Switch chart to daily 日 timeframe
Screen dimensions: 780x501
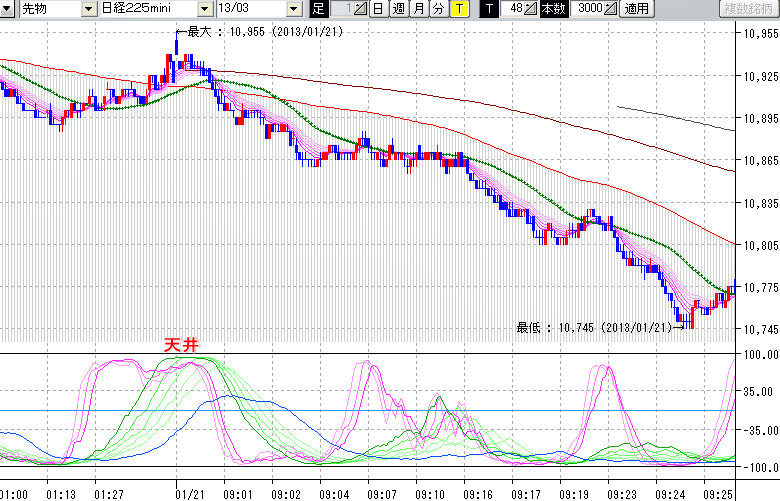pyautogui.click(x=378, y=9)
